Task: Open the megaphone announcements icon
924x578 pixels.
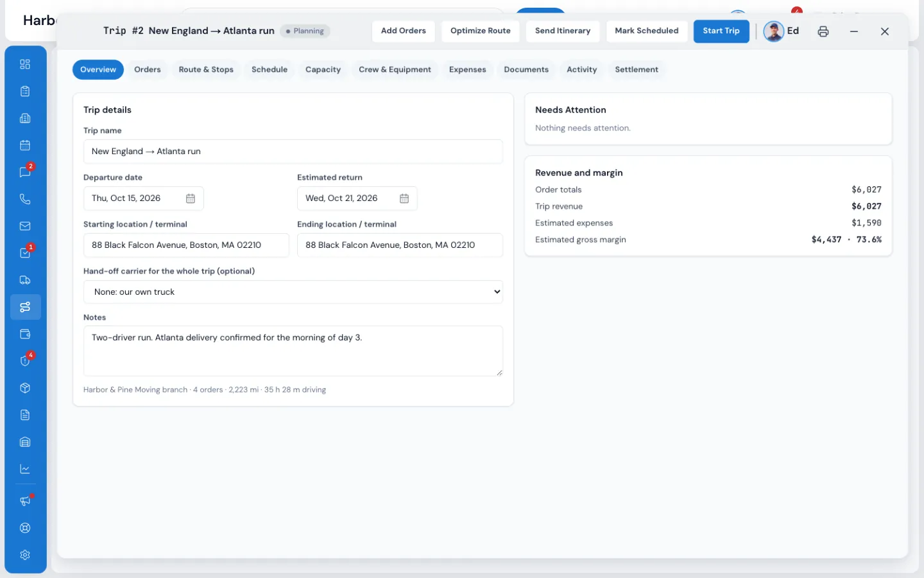Action: pyautogui.click(x=25, y=501)
